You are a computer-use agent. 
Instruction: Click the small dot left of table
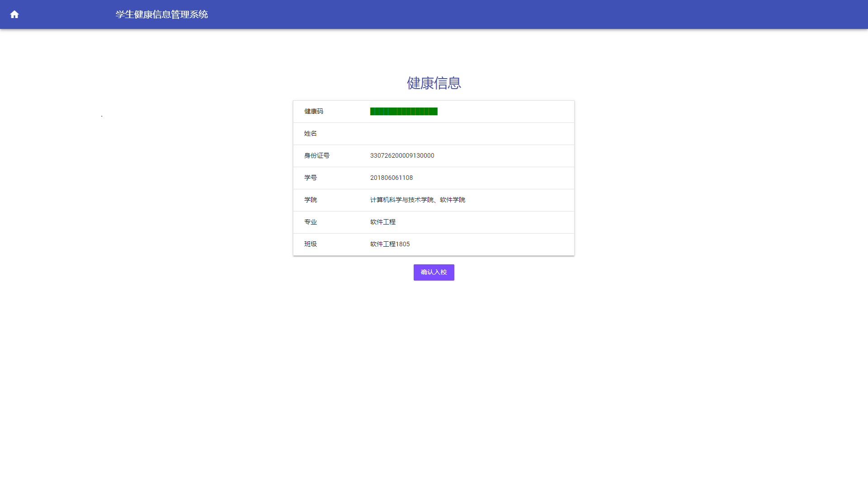click(x=102, y=116)
